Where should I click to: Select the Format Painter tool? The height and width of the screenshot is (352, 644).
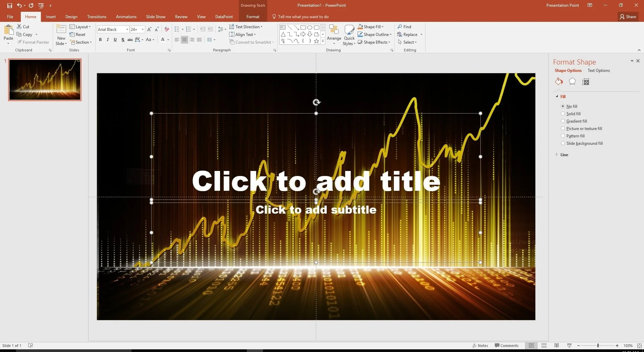coord(33,42)
